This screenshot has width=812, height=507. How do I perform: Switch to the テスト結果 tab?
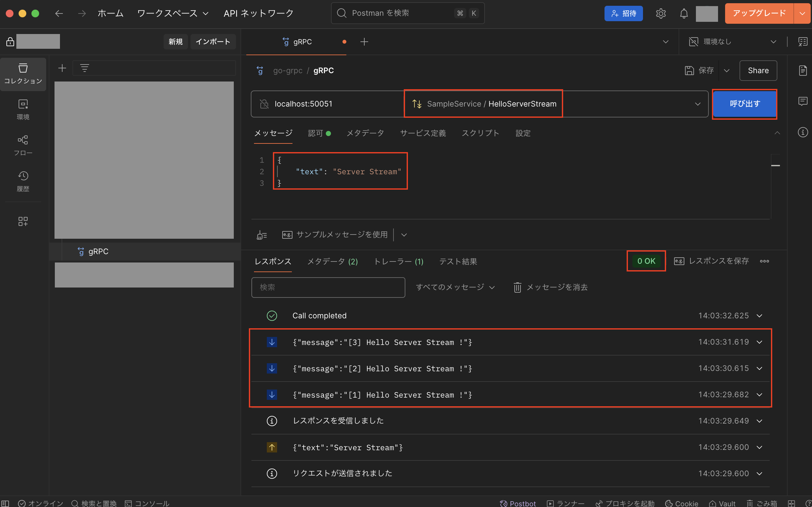458,261
